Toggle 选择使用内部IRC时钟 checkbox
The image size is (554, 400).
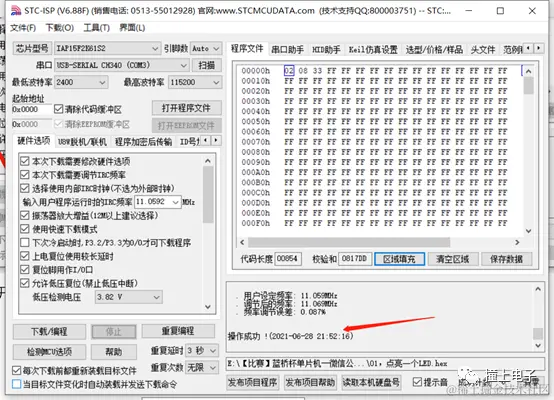[24, 188]
